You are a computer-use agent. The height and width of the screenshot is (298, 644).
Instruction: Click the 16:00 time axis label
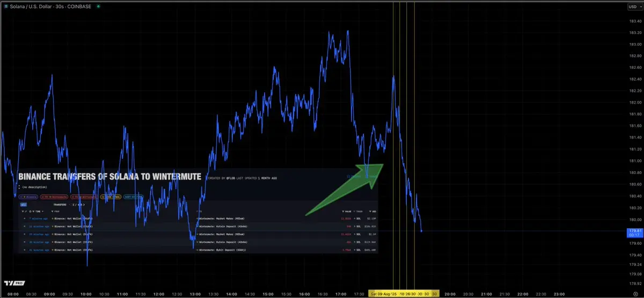click(304, 294)
